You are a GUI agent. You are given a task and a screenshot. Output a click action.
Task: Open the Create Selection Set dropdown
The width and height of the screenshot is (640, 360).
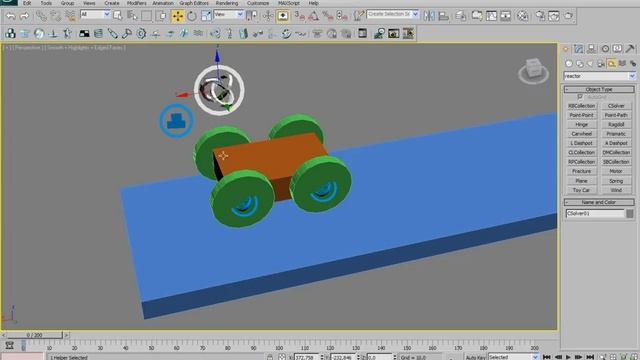point(415,14)
